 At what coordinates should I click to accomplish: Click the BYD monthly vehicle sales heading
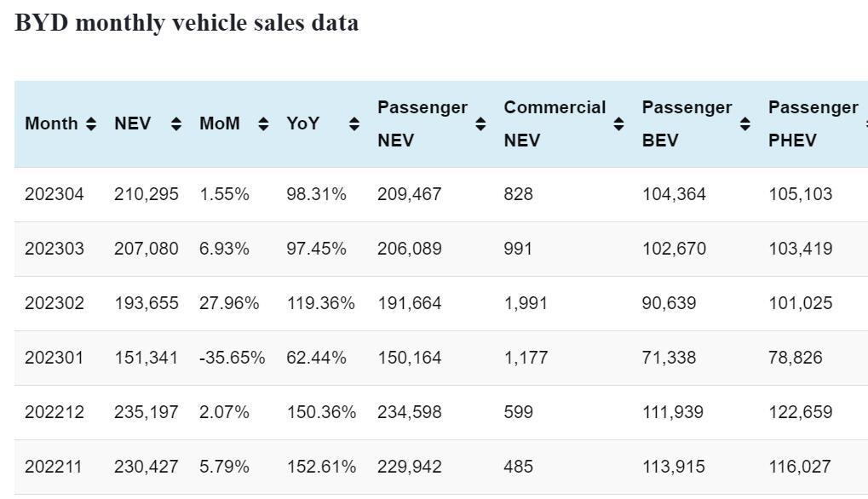(187, 23)
